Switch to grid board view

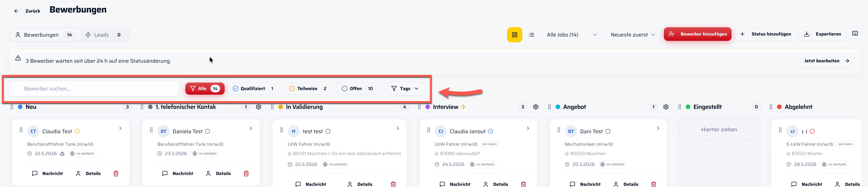point(514,35)
